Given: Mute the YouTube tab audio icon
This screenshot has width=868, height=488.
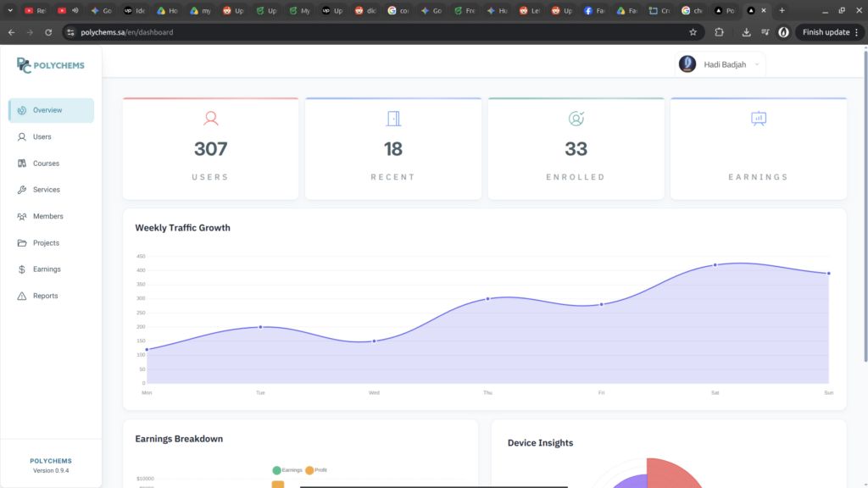Looking at the screenshot, I should click(x=75, y=10).
